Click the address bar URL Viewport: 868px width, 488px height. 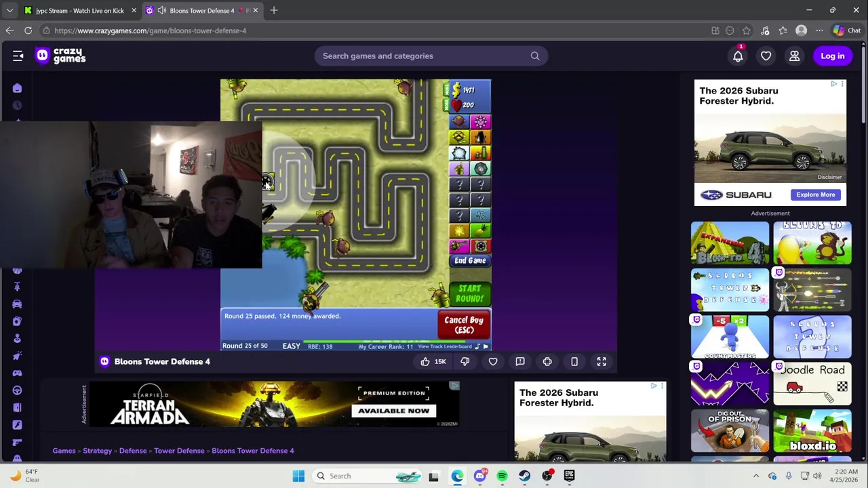tap(150, 30)
